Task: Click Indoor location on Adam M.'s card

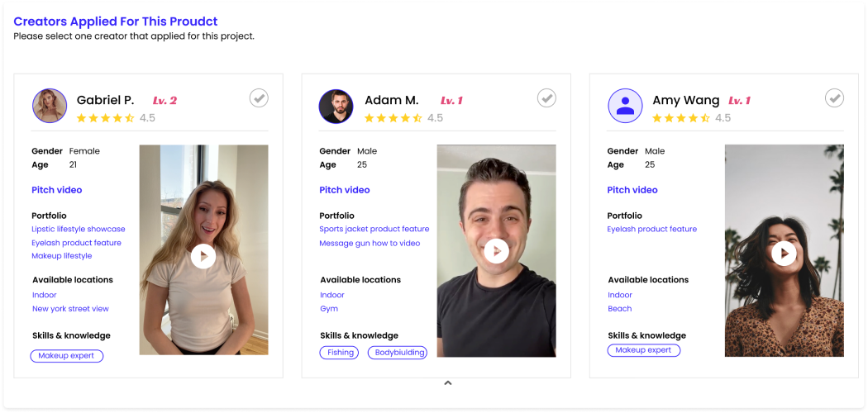Action: (332, 295)
